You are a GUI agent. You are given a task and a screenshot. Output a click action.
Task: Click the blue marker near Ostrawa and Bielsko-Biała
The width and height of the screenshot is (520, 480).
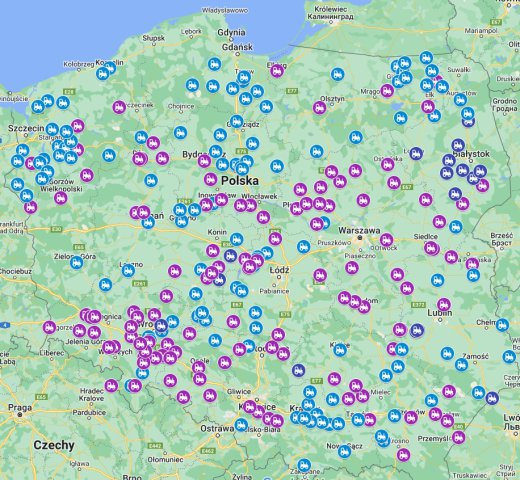point(241,425)
